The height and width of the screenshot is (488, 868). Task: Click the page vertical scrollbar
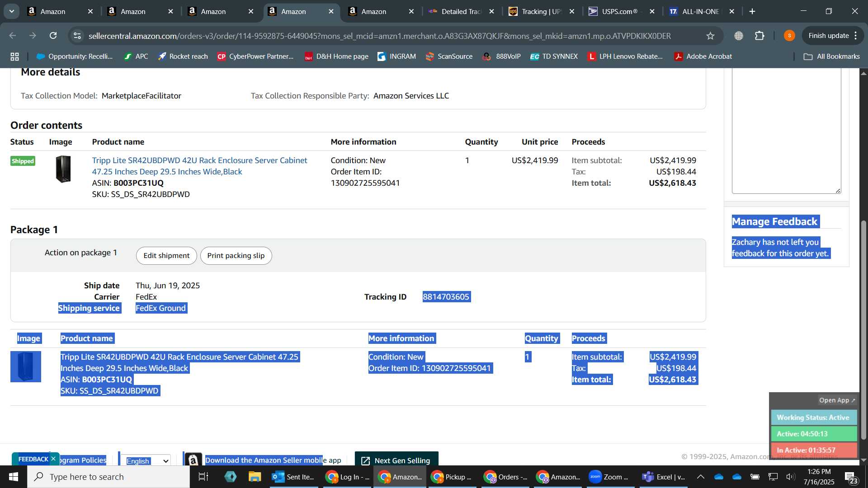click(x=863, y=330)
